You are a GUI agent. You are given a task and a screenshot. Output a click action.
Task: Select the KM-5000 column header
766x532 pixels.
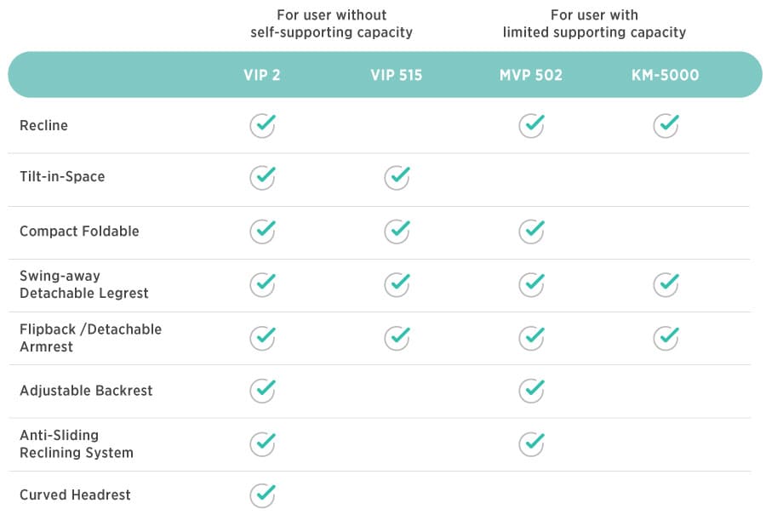coord(666,75)
